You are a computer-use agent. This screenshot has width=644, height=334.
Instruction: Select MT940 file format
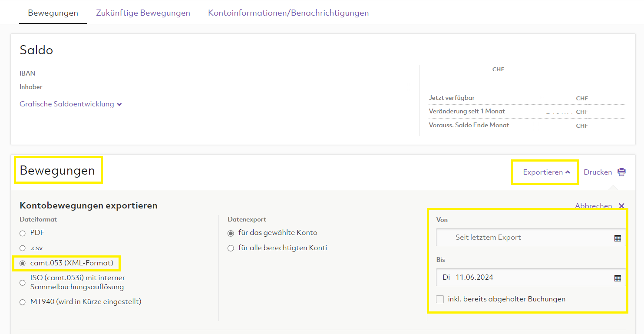[x=23, y=302]
